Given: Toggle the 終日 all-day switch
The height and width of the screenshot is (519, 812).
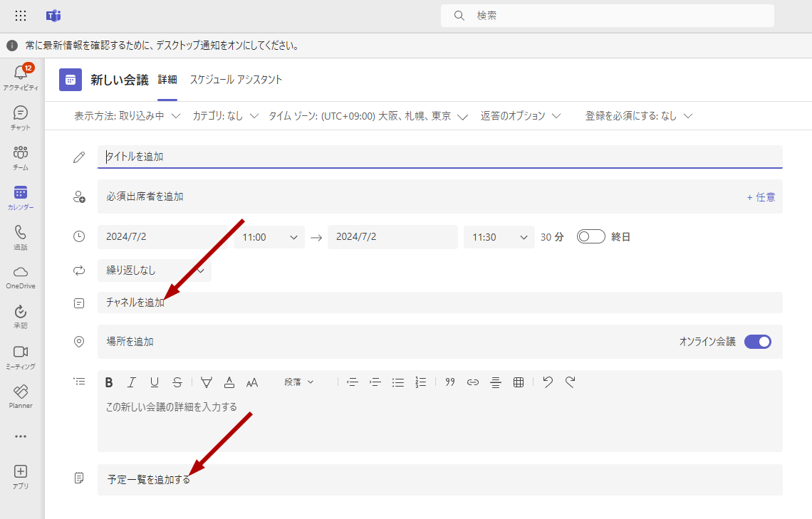Looking at the screenshot, I should point(591,236).
